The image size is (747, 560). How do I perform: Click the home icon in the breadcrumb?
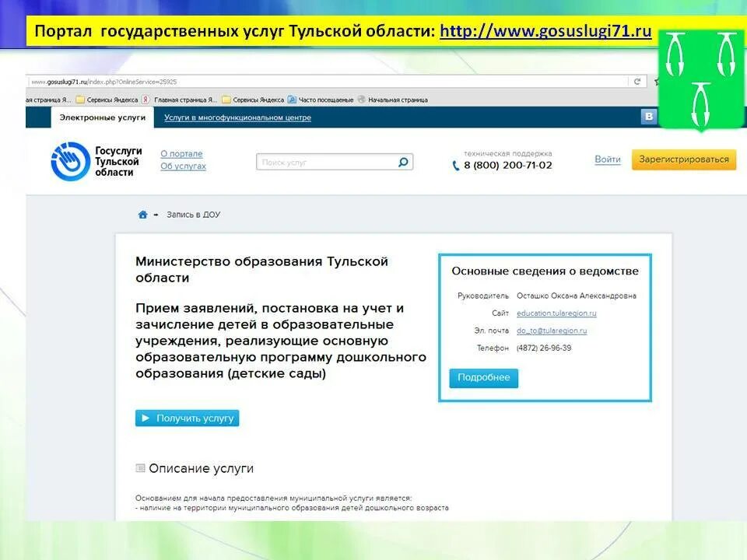click(142, 213)
